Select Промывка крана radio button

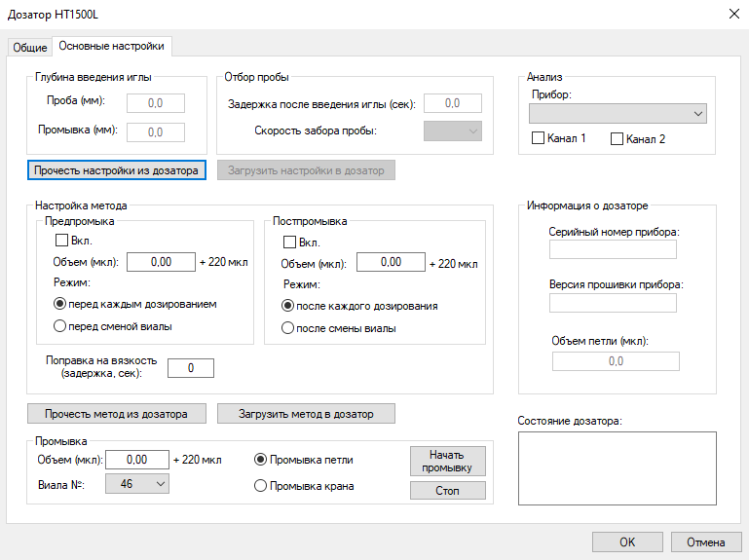click(x=260, y=486)
